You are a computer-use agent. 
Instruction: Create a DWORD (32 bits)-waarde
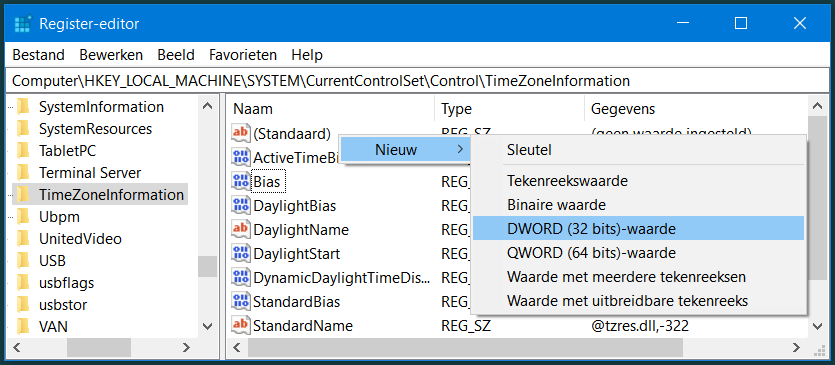tap(638, 229)
